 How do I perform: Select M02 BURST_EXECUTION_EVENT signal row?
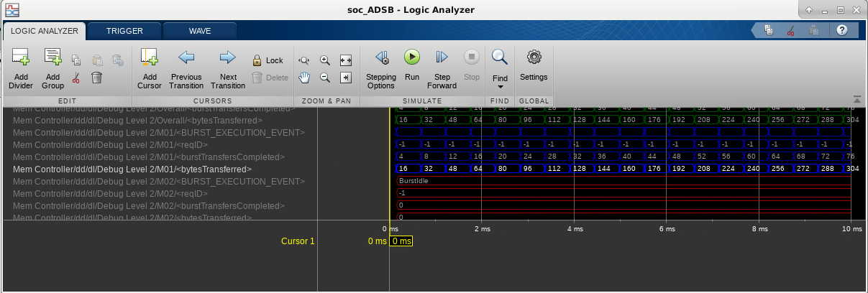(159, 182)
